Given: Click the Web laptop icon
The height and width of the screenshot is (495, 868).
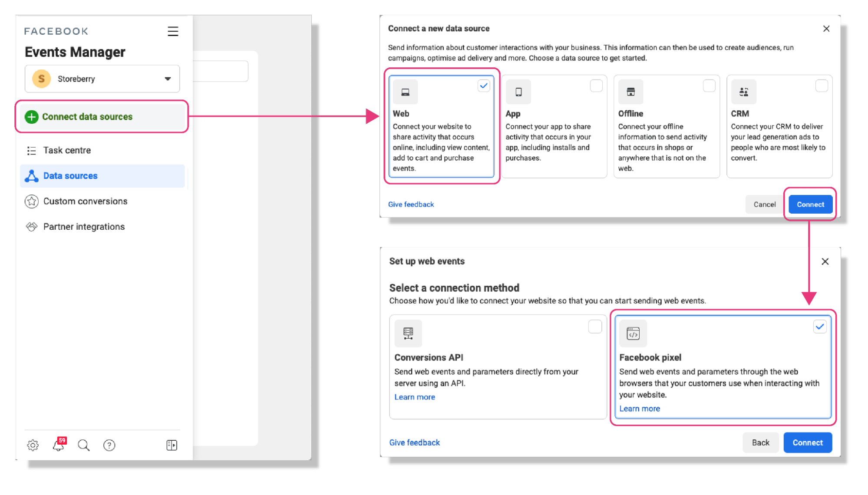Looking at the screenshot, I should pos(405,92).
